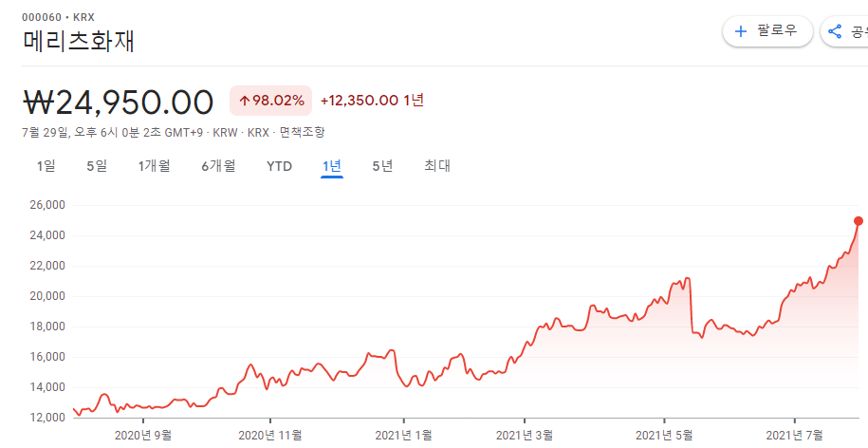Viewport: 868px width, 448px height.
Task: Click the 2021년 3월 axis label
Action: [x=525, y=436]
